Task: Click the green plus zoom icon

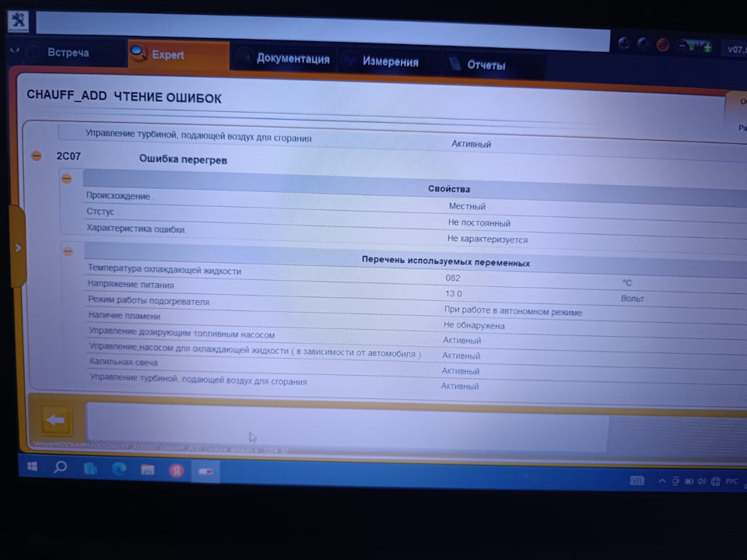Action: point(707,47)
